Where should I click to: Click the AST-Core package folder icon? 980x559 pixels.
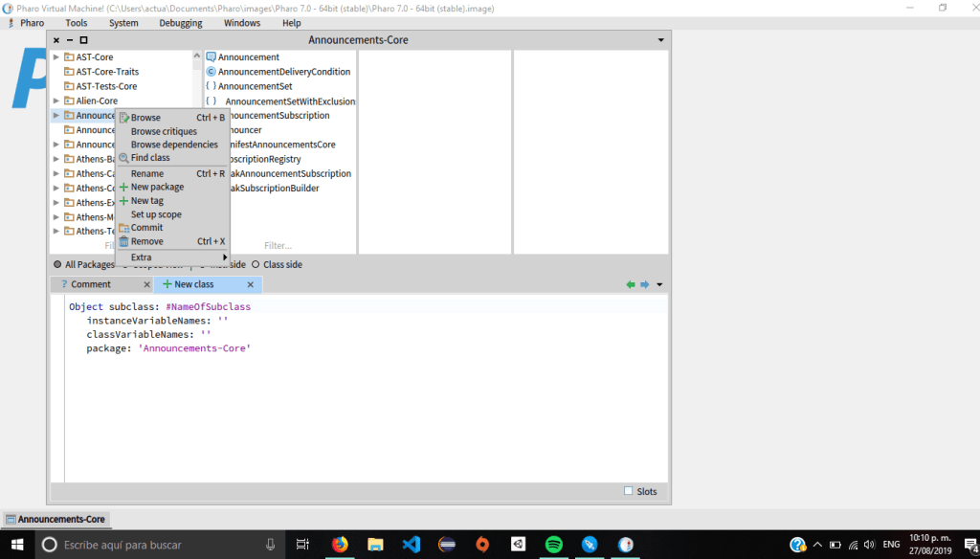(x=69, y=57)
